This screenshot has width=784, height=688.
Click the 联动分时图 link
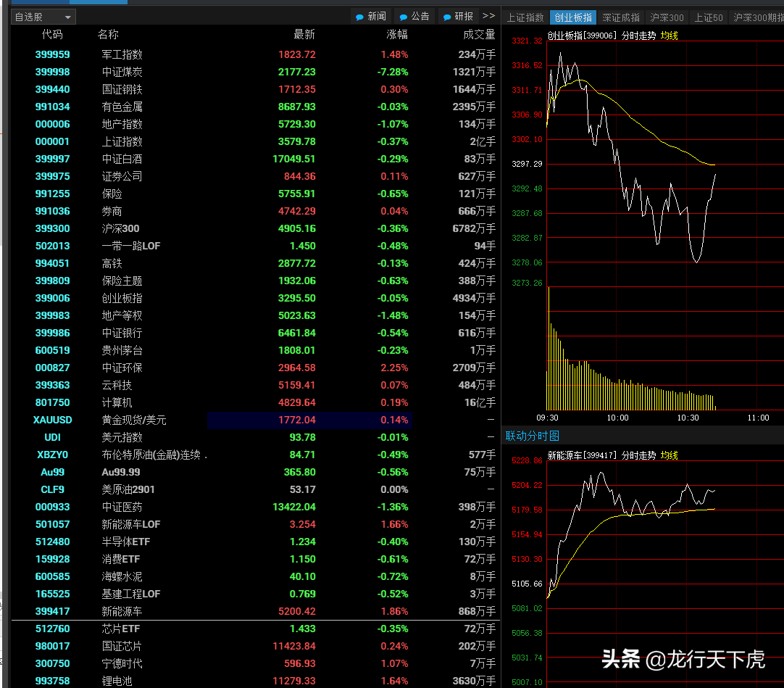(533, 436)
